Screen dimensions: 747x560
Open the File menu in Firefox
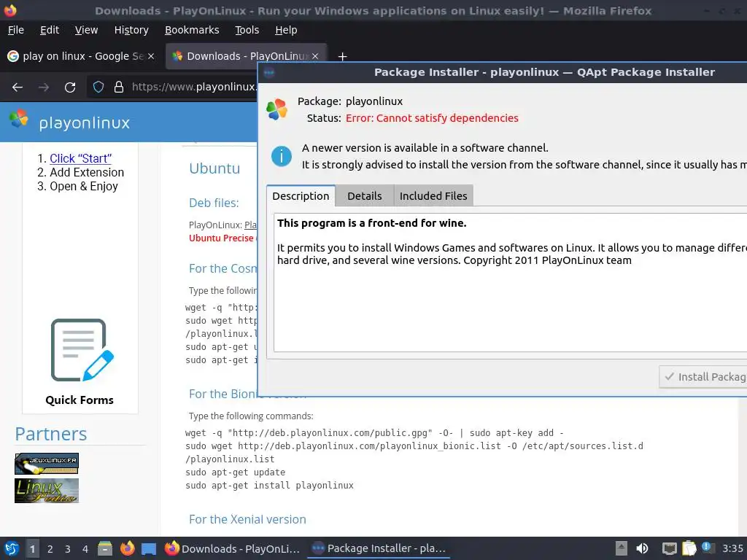(x=16, y=30)
